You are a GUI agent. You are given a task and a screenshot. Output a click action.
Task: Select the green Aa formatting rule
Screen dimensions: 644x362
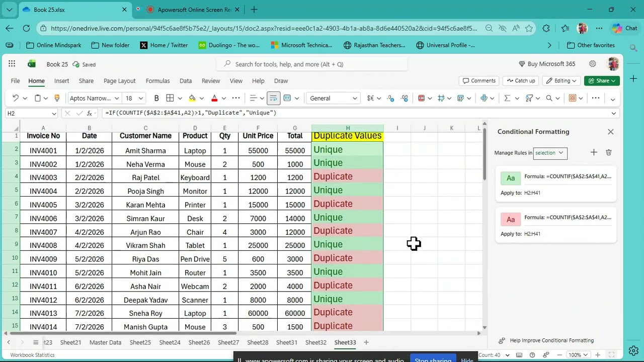coord(556,184)
